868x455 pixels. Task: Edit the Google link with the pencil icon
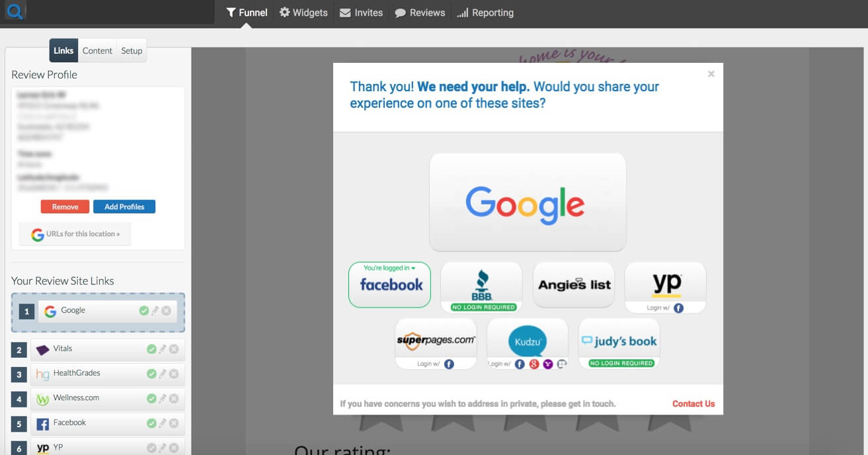[x=155, y=311]
